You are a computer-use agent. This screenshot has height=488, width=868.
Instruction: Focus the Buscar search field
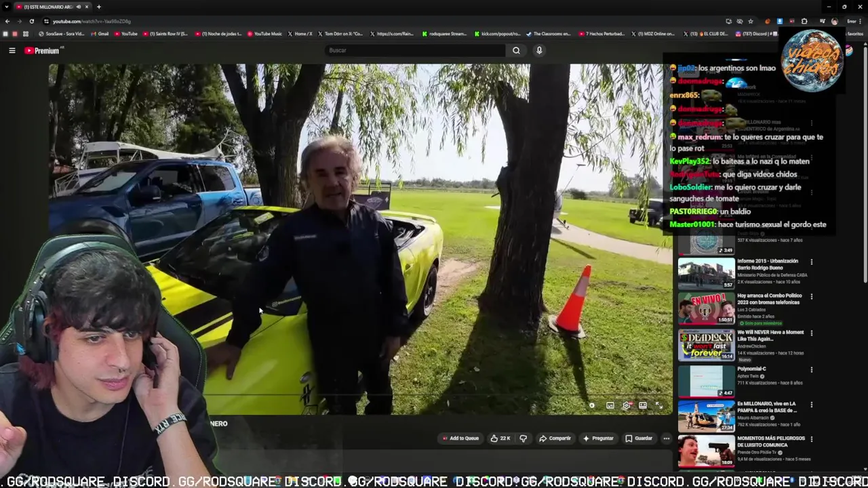(x=415, y=50)
